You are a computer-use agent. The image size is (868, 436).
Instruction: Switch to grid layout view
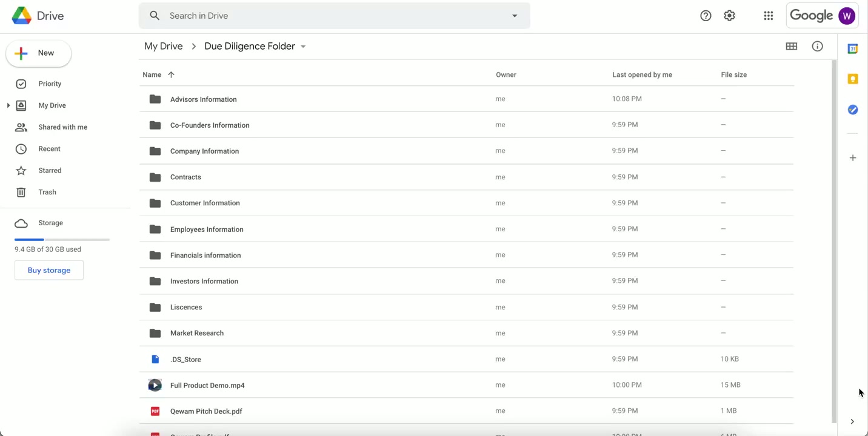pos(792,46)
